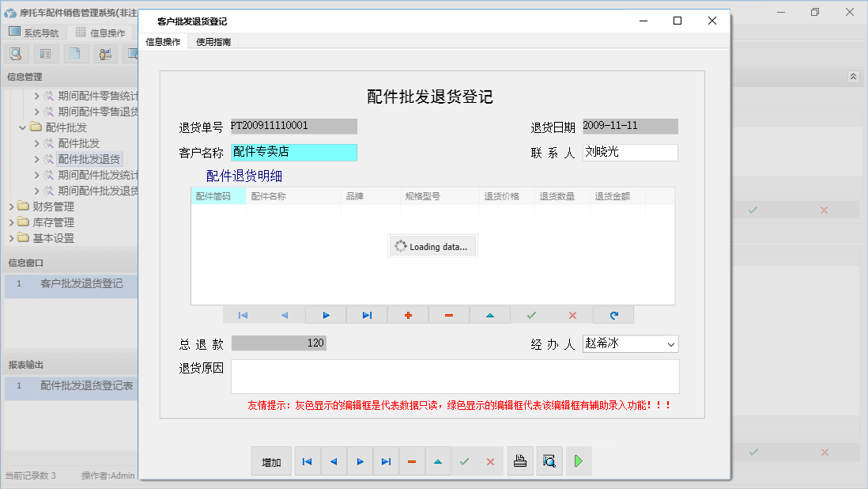Screen dimensions: 868x489
Task: Click the print preview icon near the bottom
Action: click(549, 461)
